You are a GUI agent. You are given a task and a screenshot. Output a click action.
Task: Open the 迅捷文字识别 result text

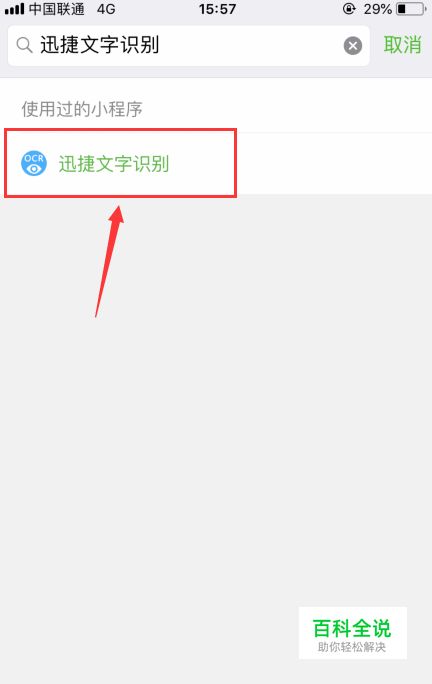[x=114, y=164]
